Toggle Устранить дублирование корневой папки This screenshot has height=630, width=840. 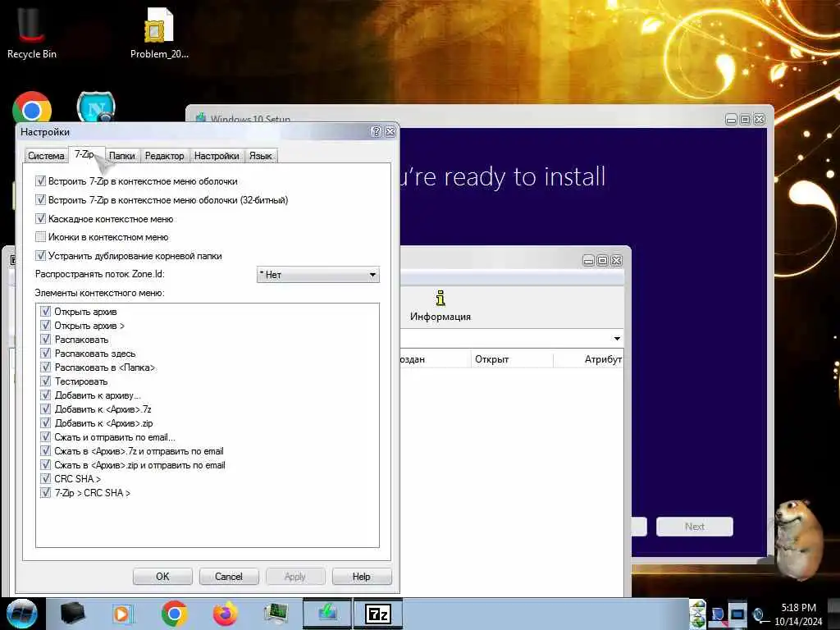point(40,256)
